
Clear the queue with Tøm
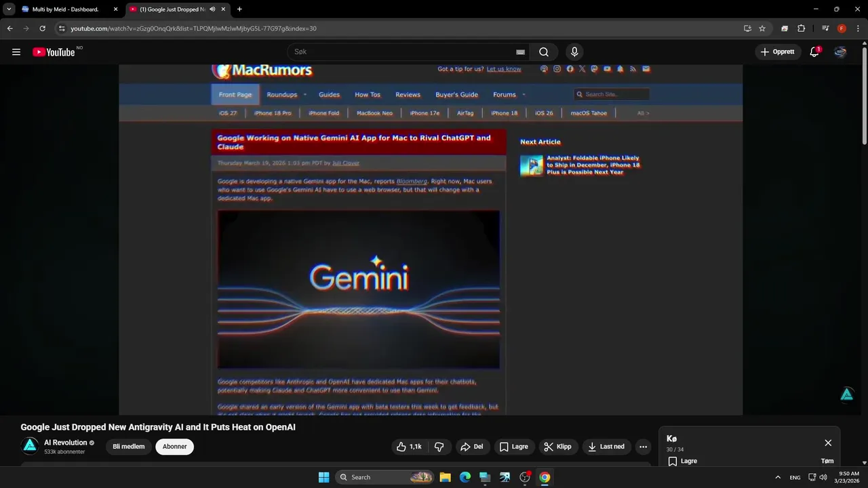(x=827, y=461)
